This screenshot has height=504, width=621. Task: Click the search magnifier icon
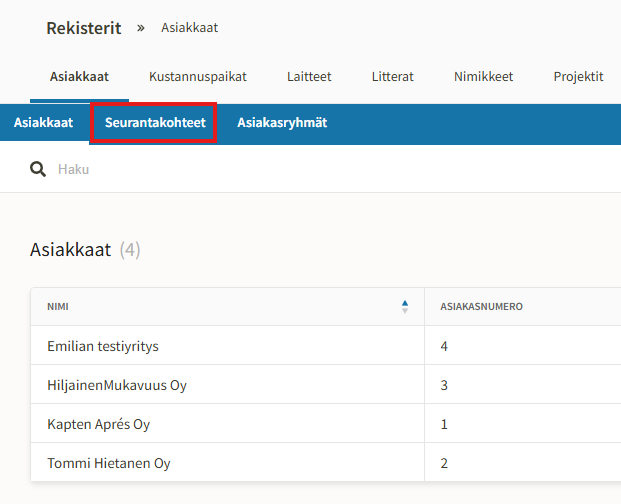[x=39, y=169]
